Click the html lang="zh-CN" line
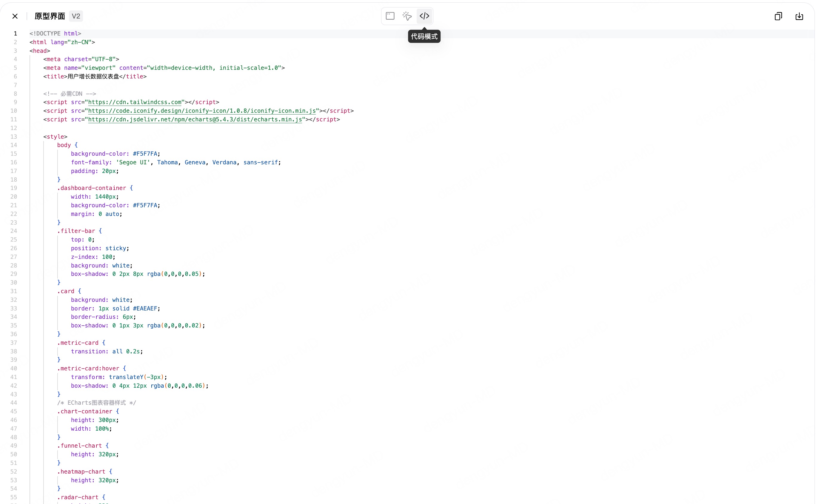Screen dimensions: 816x504 tap(62, 42)
